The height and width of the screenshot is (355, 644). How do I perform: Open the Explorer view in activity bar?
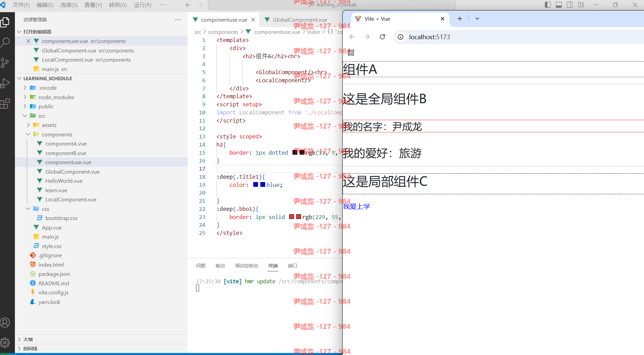(x=5, y=22)
